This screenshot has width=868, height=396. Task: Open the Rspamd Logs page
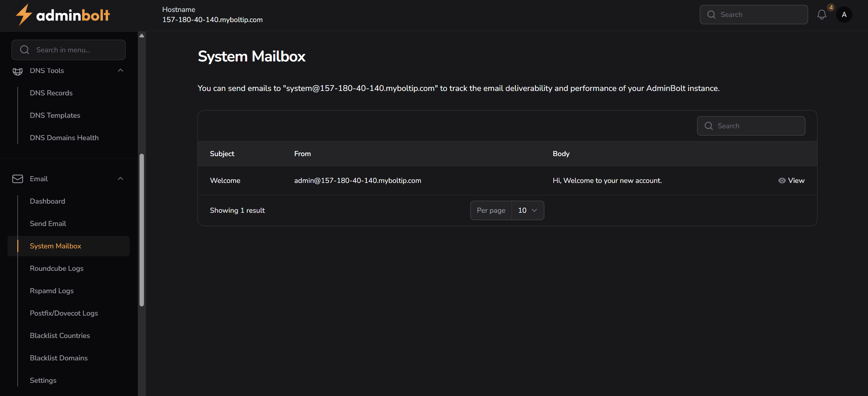52,290
